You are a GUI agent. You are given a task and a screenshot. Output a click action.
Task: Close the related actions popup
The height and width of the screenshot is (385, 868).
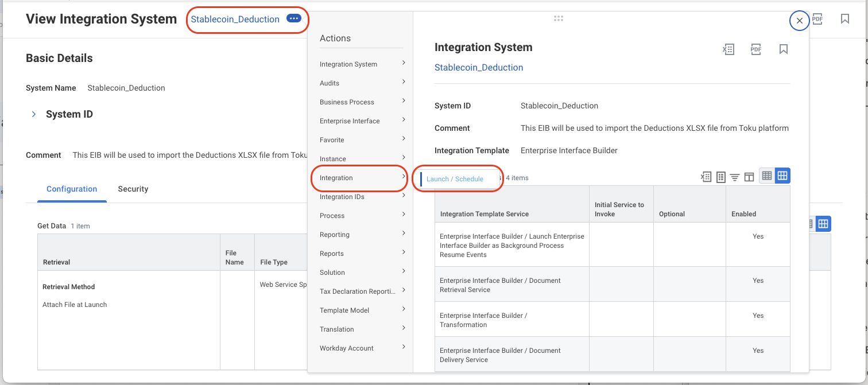click(x=800, y=21)
